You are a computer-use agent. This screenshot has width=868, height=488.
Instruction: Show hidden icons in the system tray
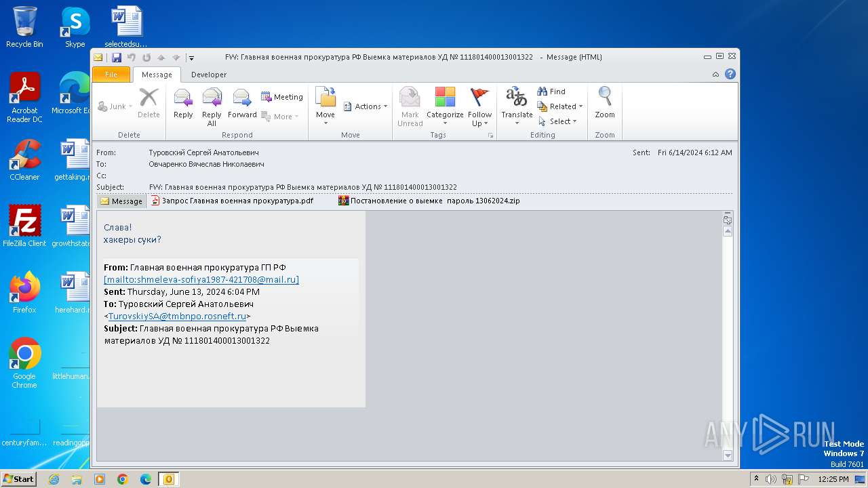[x=756, y=479]
